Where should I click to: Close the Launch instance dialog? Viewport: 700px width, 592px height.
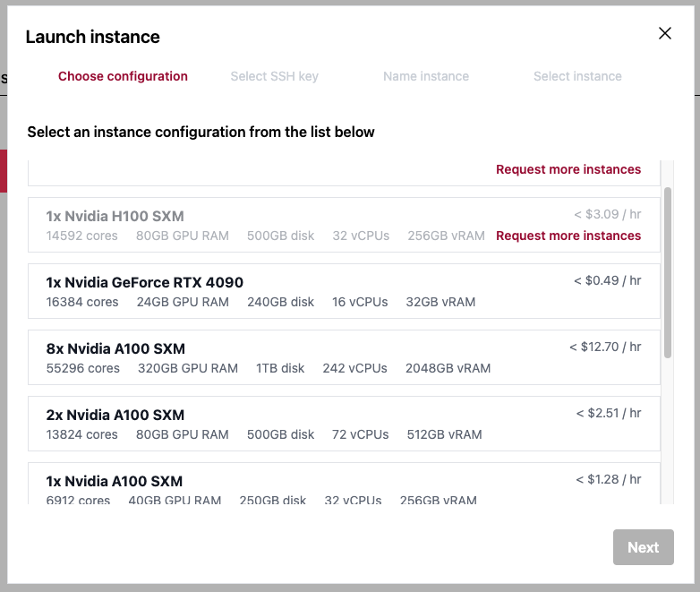pos(665,34)
